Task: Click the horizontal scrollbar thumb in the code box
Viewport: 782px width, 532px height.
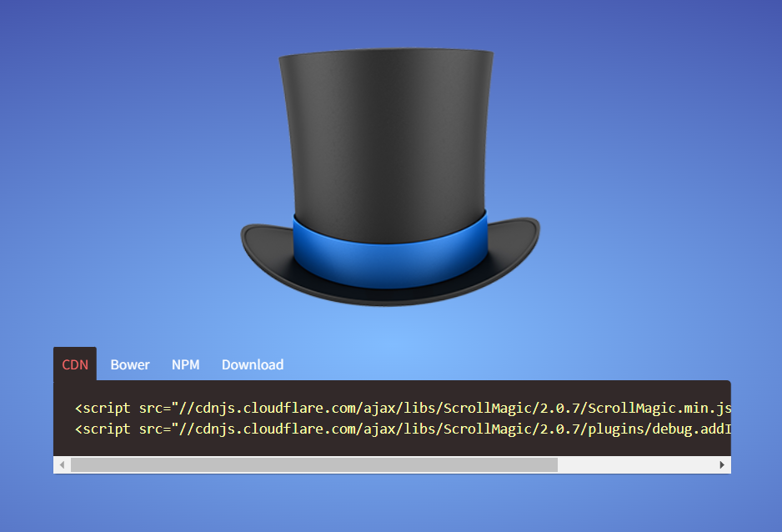Action: click(x=314, y=464)
